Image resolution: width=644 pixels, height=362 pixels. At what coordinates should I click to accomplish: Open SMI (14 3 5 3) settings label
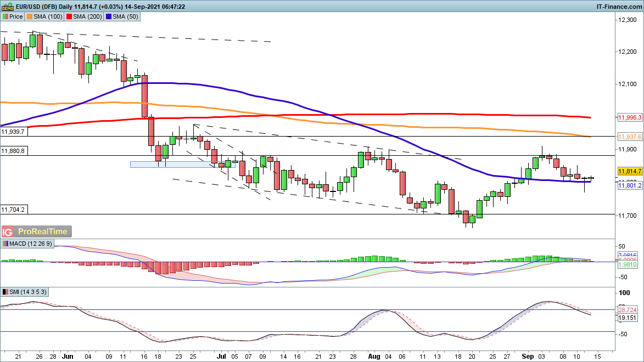tap(27, 291)
